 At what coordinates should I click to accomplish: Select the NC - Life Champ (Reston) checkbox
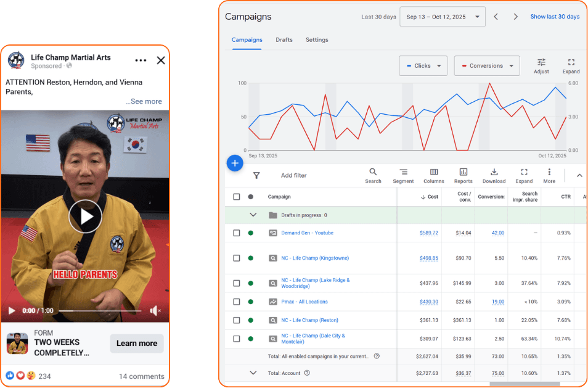pos(237,320)
